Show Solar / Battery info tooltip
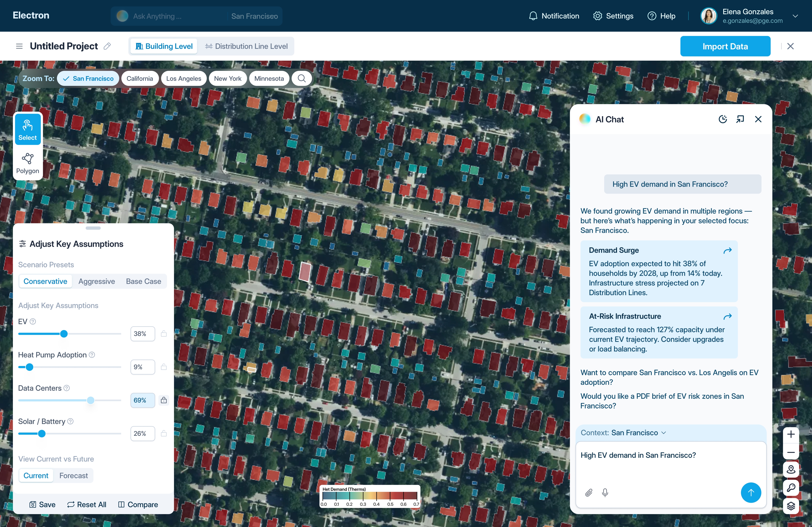This screenshot has height=527, width=812. pos(70,421)
